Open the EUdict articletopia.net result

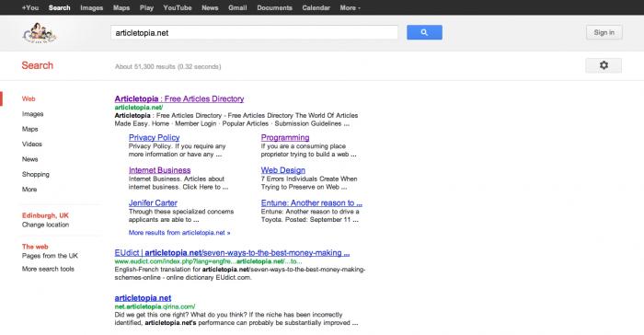232,253
